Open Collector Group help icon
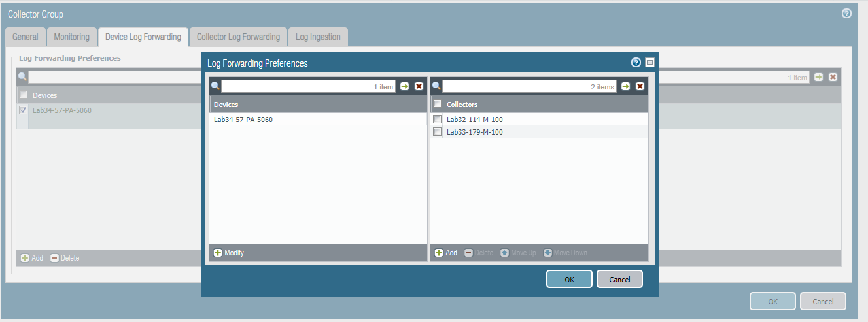This screenshot has width=868, height=322. click(x=846, y=13)
